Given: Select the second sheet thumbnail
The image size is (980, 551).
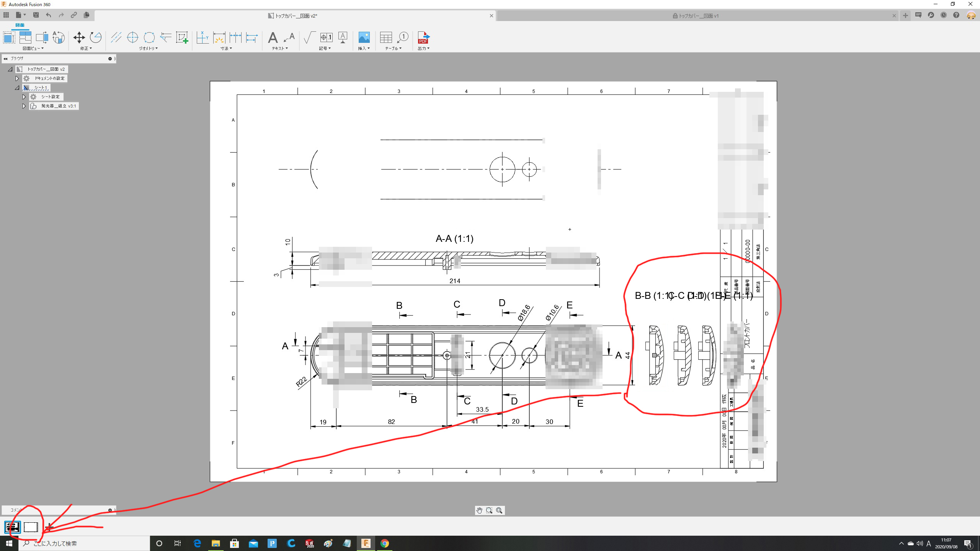Looking at the screenshot, I should pyautogui.click(x=31, y=527).
